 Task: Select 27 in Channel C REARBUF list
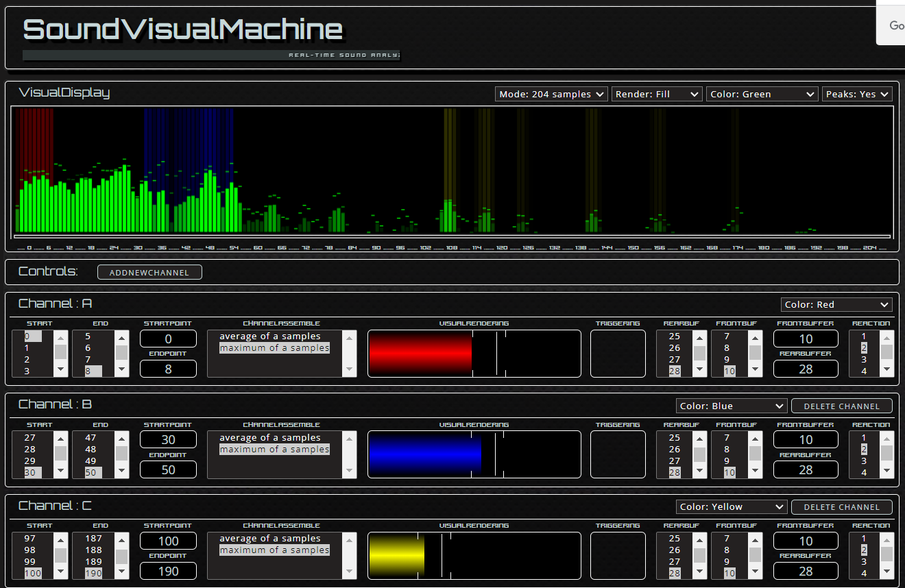click(x=675, y=562)
